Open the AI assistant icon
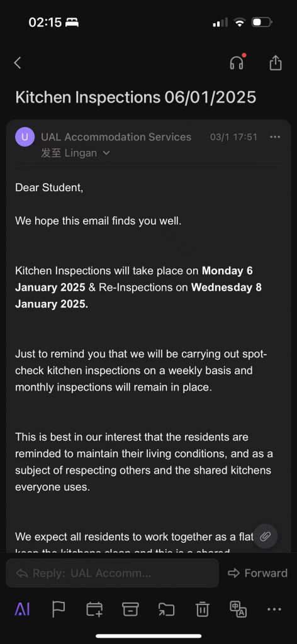Image resolution: width=297 pixels, height=644 pixels. tap(22, 609)
